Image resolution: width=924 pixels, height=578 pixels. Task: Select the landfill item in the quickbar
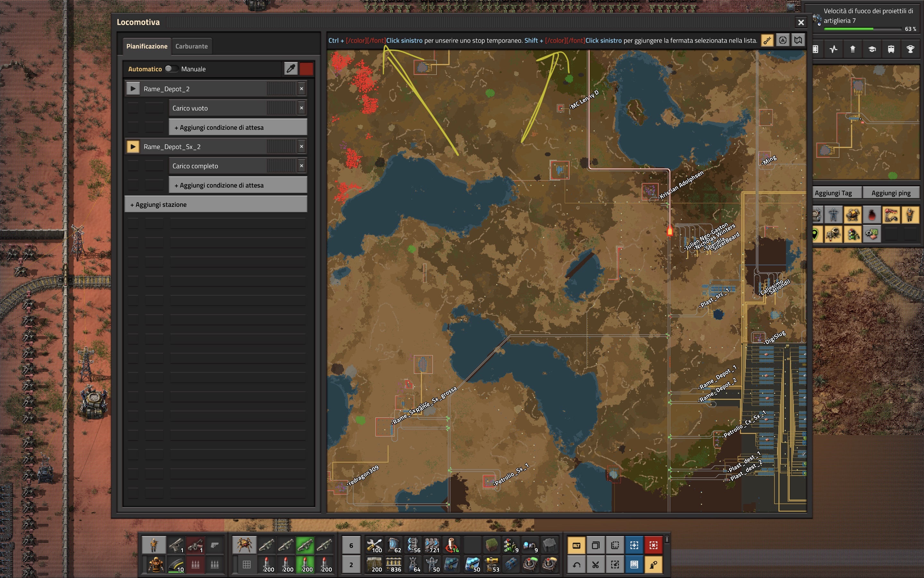tap(492, 545)
